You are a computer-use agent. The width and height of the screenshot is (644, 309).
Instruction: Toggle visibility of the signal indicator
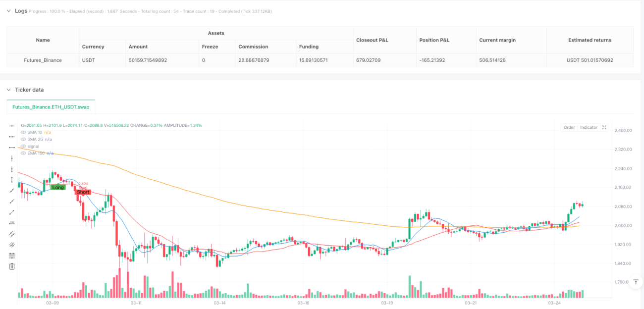click(23, 147)
